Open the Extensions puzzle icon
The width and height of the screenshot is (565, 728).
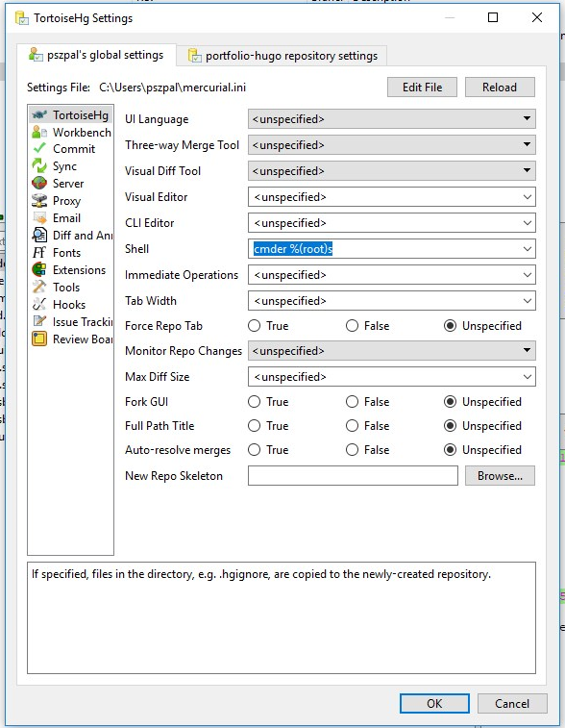pyautogui.click(x=39, y=269)
